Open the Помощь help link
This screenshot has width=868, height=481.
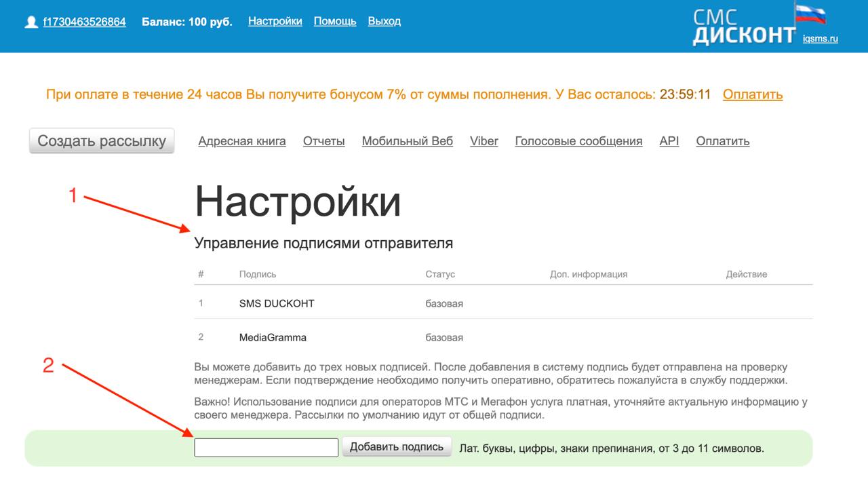tap(335, 21)
